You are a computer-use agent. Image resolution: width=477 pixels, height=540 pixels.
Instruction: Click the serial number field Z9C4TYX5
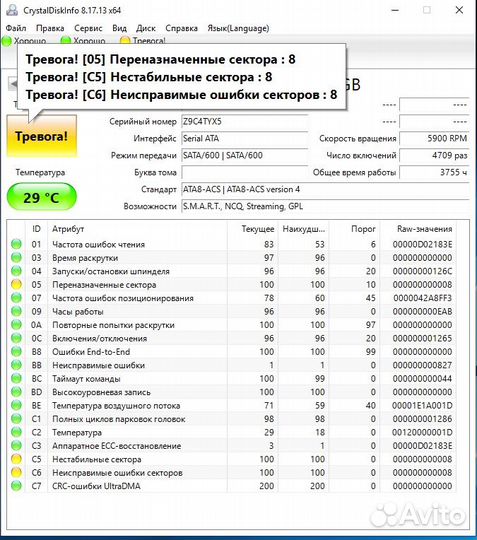click(x=244, y=122)
